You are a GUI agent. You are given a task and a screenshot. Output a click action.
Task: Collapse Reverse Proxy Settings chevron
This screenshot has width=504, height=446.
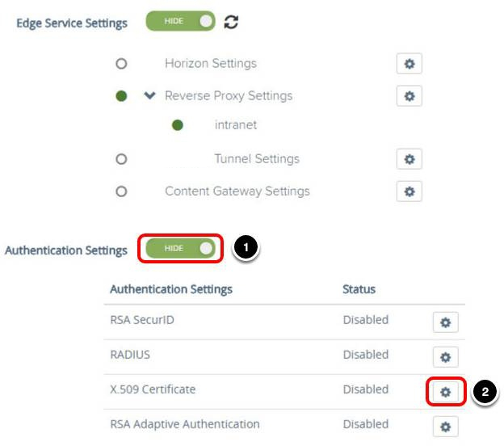pyautogui.click(x=149, y=95)
